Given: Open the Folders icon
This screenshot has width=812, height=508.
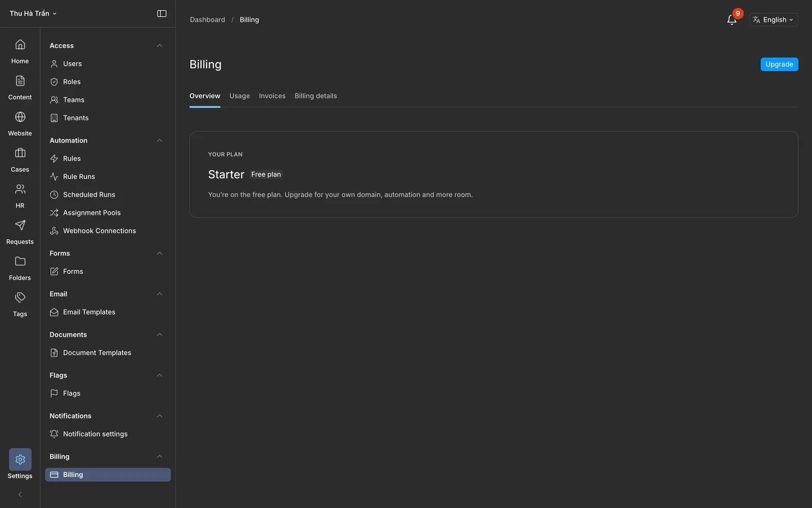Looking at the screenshot, I should tap(20, 261).
